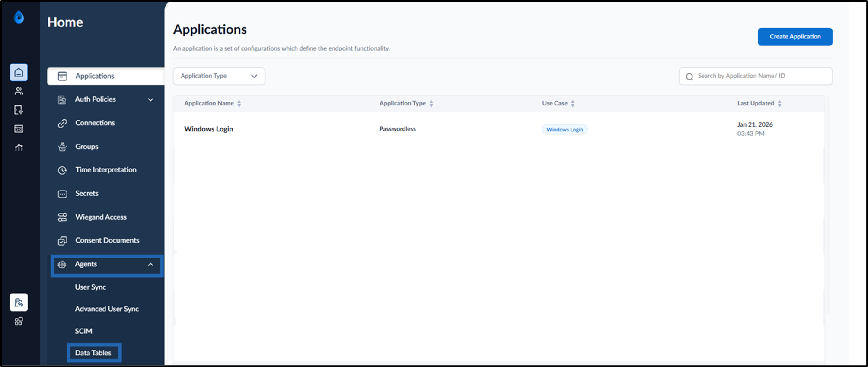The width and height of the screenshot is (868, 367).
Task: Click the Create Application button
Action: (795, 37)
